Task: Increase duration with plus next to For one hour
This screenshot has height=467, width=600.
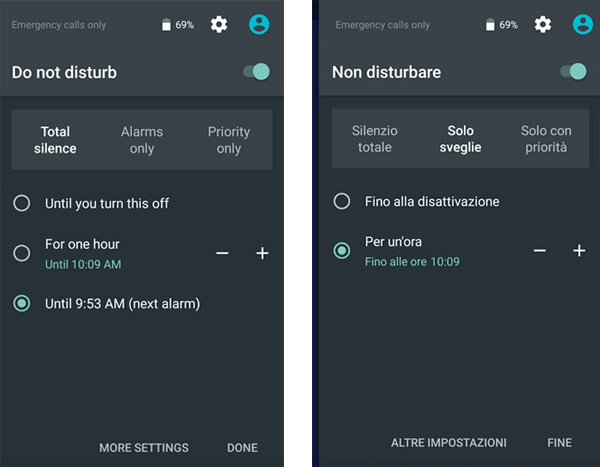Action: [x=262, y=253]
